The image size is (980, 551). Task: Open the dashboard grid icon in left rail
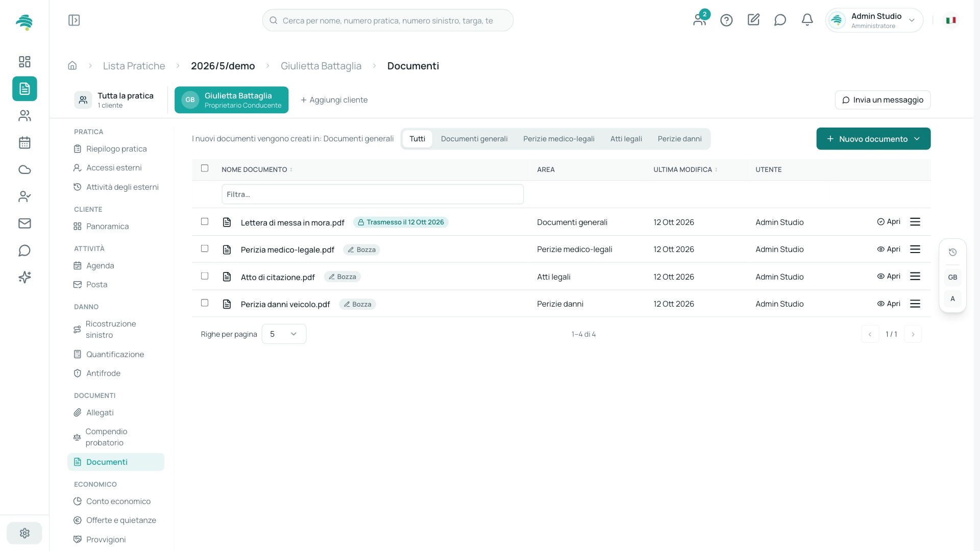(24, 62)
